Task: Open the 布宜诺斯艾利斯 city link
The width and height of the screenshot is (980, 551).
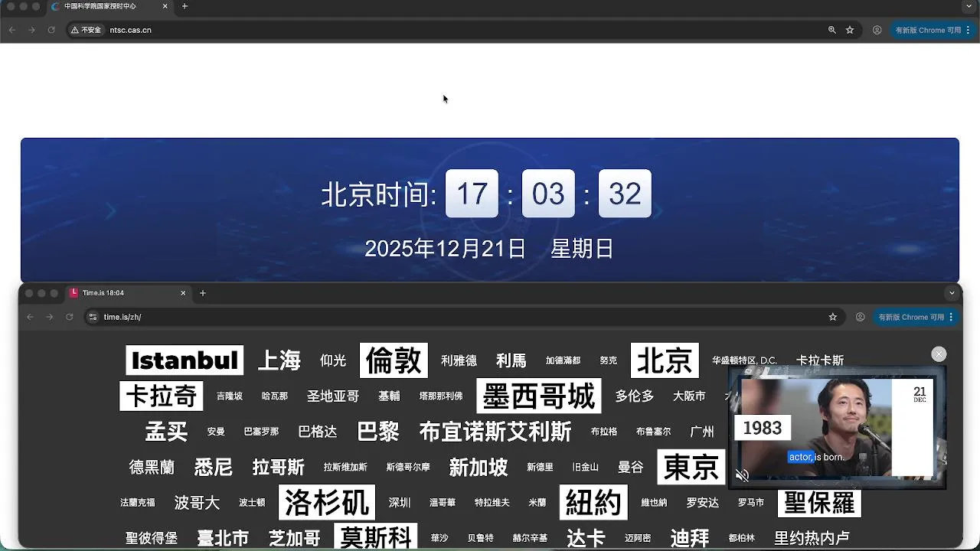Action: tap(495, 432)
